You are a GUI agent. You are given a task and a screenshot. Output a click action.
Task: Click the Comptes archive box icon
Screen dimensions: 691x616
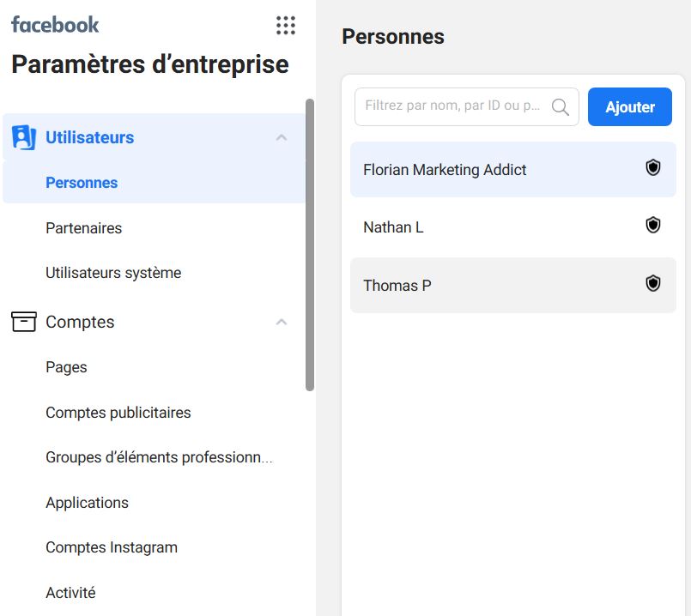point(23,322)
